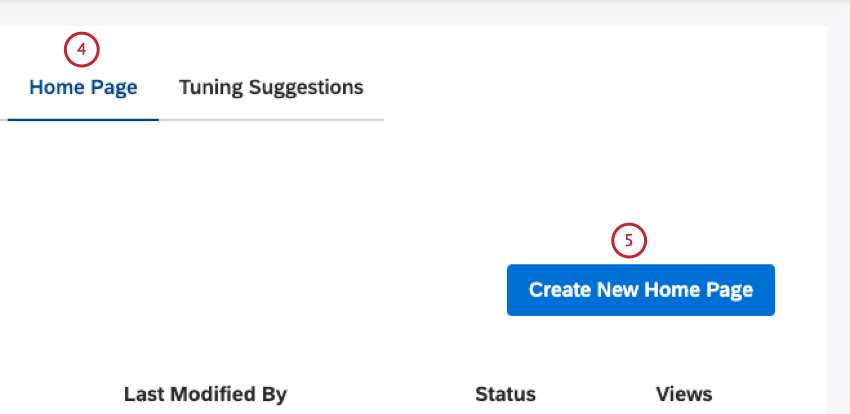The width and height of the screenshot is (850, 414).
Task: Click the red step 5 circle marker
Action: click(629, 240)
